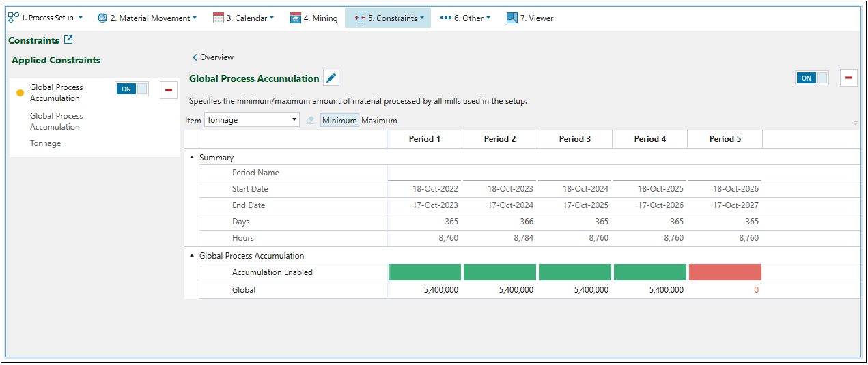Select the Minimum toggle option
This screenshot has width=868, height=365.
click(339, 120)
